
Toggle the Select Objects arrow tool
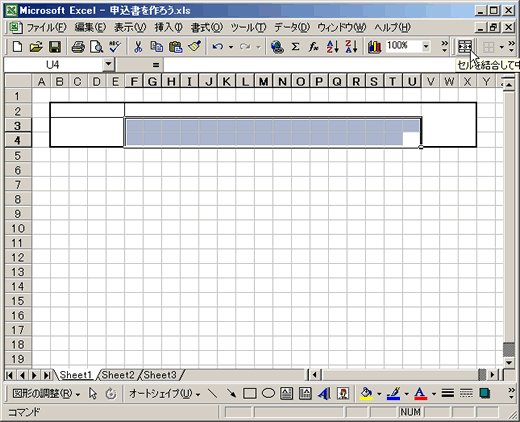(93, 394)
